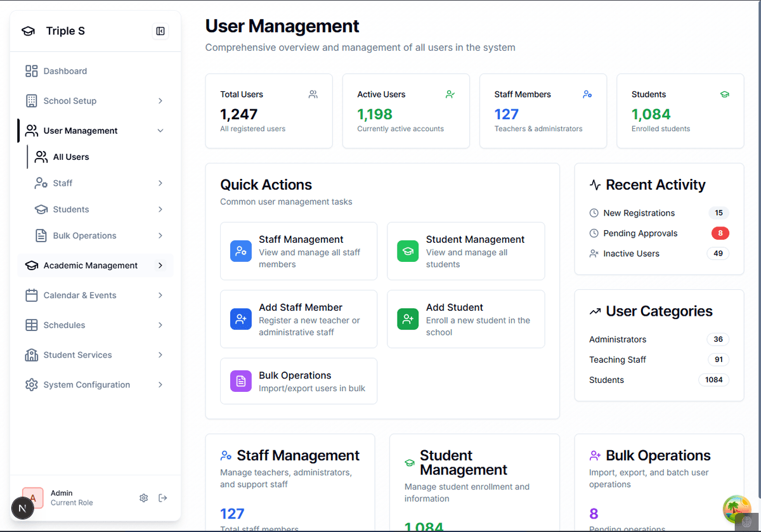Open Pending Approvals in Recent Activity
The image size is (761, 532).
(x=641, y=233)
